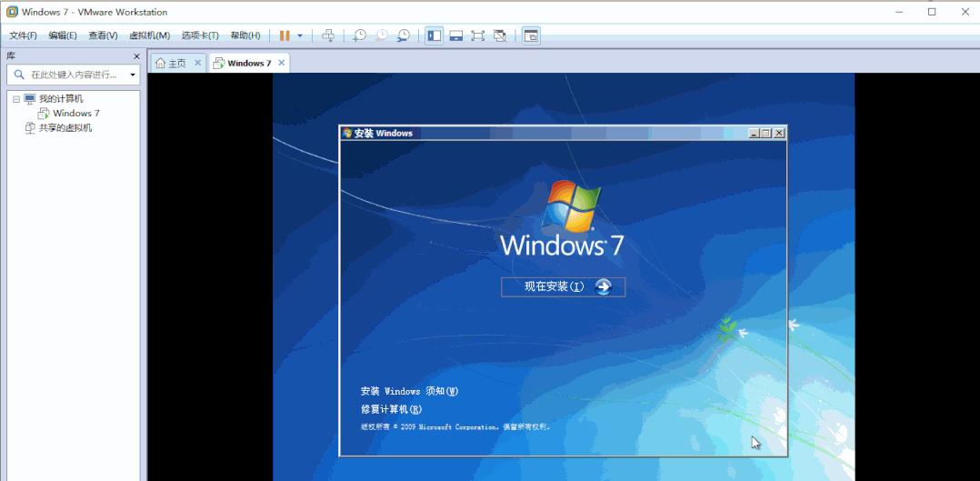Maximize the VMware Workstation window
This screenshot has height=481, width=980.
point(932,12)
